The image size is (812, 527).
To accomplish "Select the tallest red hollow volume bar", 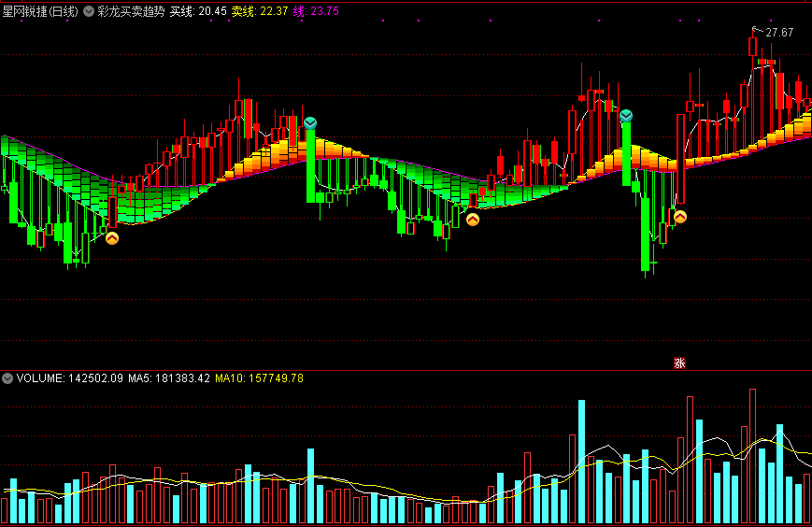I will pyautogui.click(x=752, y=456).
